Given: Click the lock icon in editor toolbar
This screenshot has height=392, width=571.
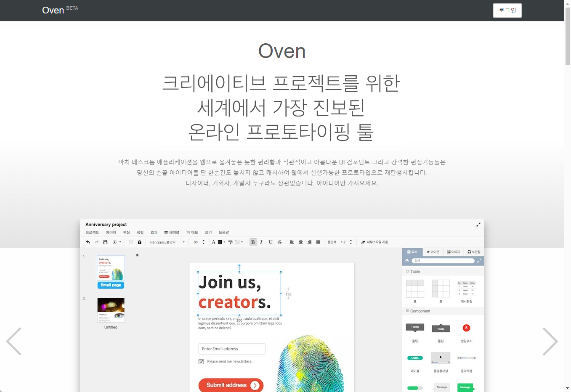Looking at the screenshot, I should tap(140, 242).
